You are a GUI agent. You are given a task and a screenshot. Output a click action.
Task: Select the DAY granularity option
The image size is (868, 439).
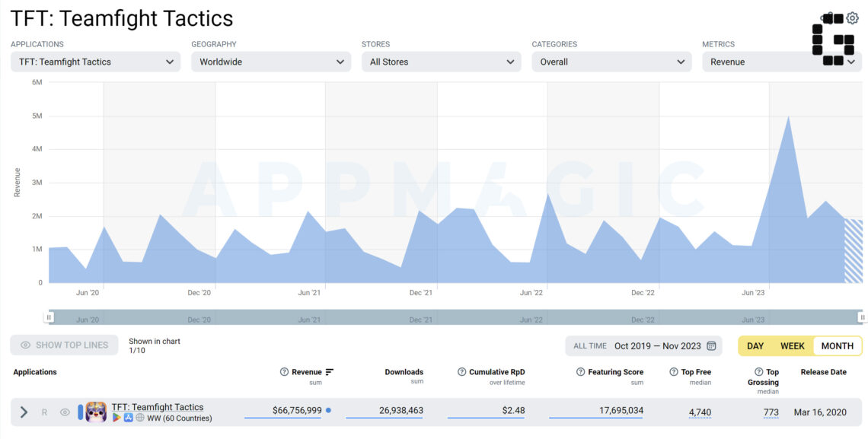pyautogui.click(x=755, y=346)
